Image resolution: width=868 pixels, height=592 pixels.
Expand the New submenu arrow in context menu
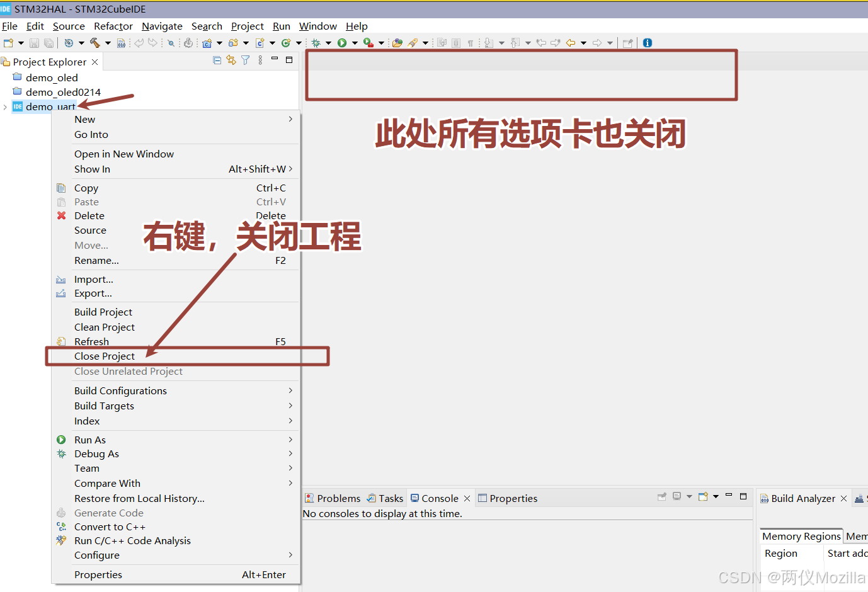pyautogui.click(x=290, y=119)
